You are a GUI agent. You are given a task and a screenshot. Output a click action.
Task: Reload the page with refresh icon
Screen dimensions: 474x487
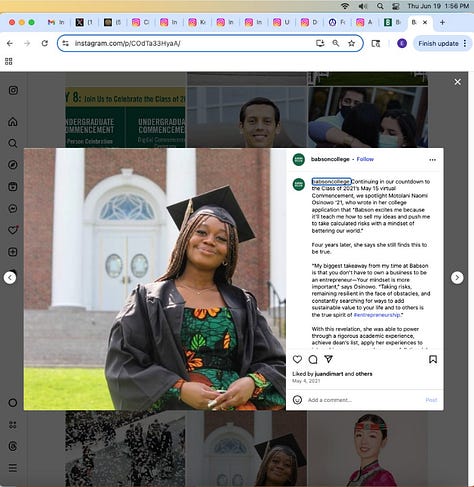44,43
